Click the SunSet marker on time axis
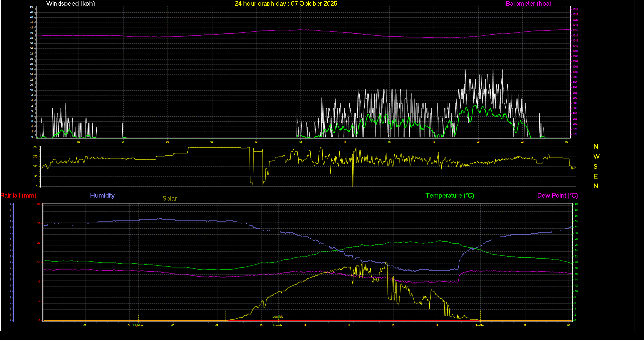This screenshot has width=644, height=340. 480,325
